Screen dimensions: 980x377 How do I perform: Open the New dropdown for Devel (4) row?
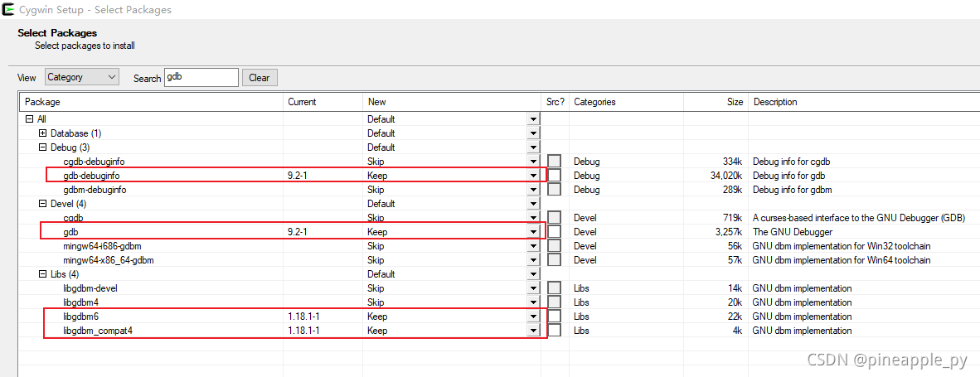pyautogui.click(x=533, y=204)
